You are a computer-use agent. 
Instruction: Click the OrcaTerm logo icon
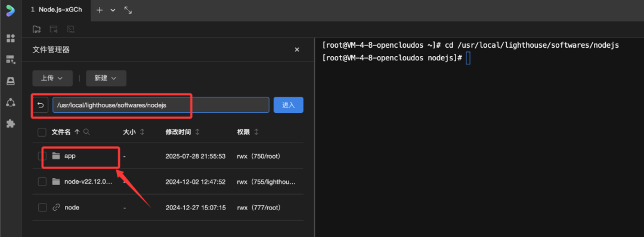coord(10,10)
